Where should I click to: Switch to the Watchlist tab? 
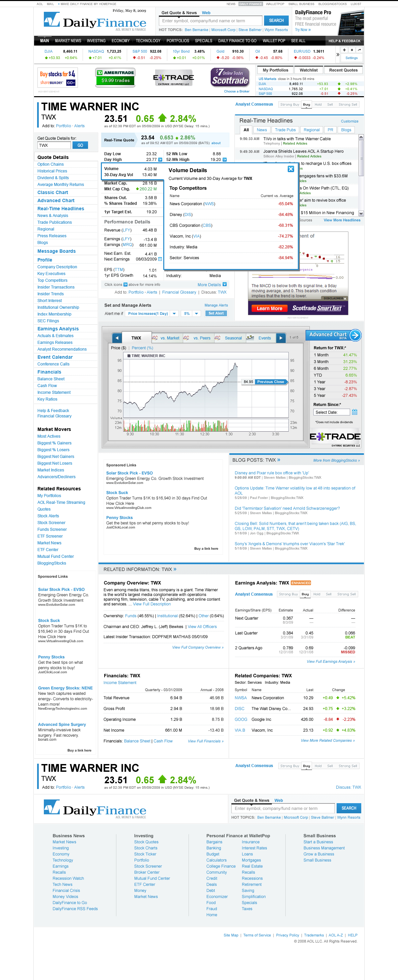pos(309,70)
